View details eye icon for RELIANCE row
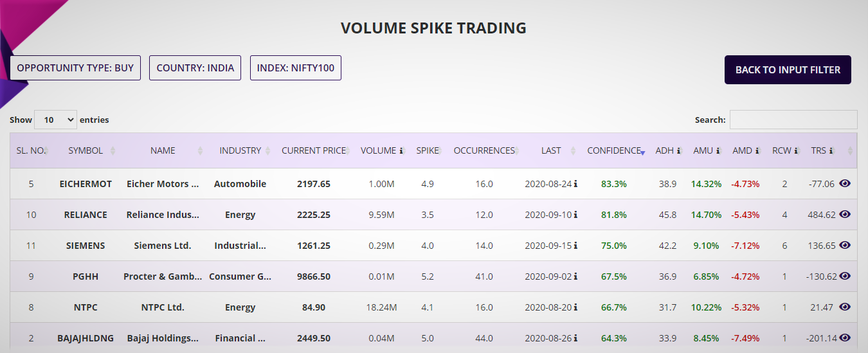Viewport: 868px width, 353px height. (x=845, y=214)
